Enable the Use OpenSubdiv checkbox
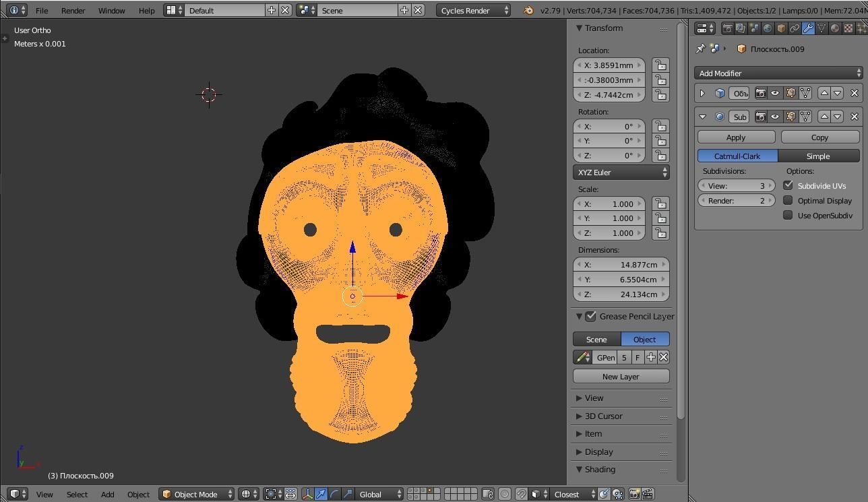The image size is (868, 502). point(788,215)
